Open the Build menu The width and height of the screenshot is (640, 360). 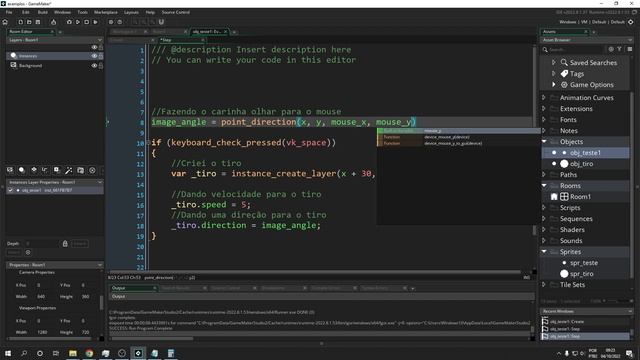42,12
